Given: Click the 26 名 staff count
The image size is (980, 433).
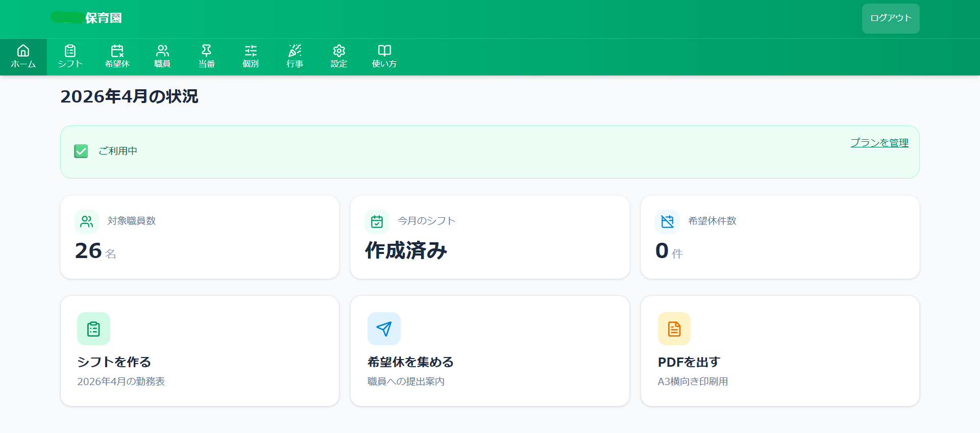Looking at the screenshot, I should pos(95,251).
